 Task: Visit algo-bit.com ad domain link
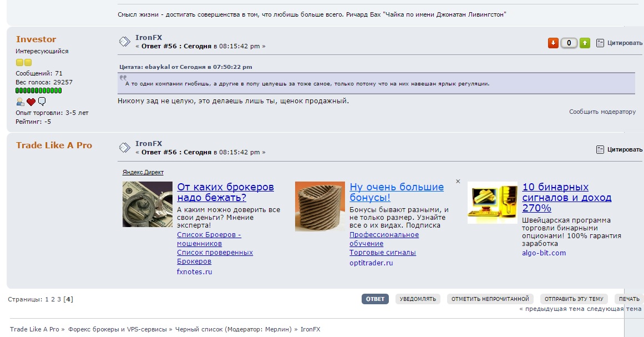(x=544, y=253)
